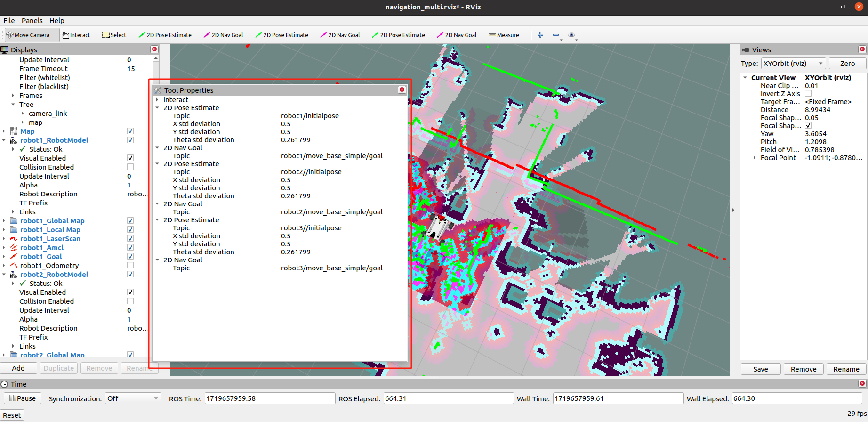The image size is (868, 422).
Task: Enable robot1 Collision Enabled checkbox
Action: click(x=130, y=167)
